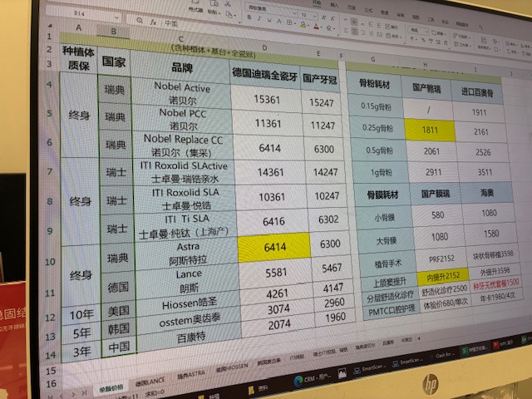Open the red WPS 演示 taskbar item
The width and height of the screenshot is (532, 399).
pos(504,343)
